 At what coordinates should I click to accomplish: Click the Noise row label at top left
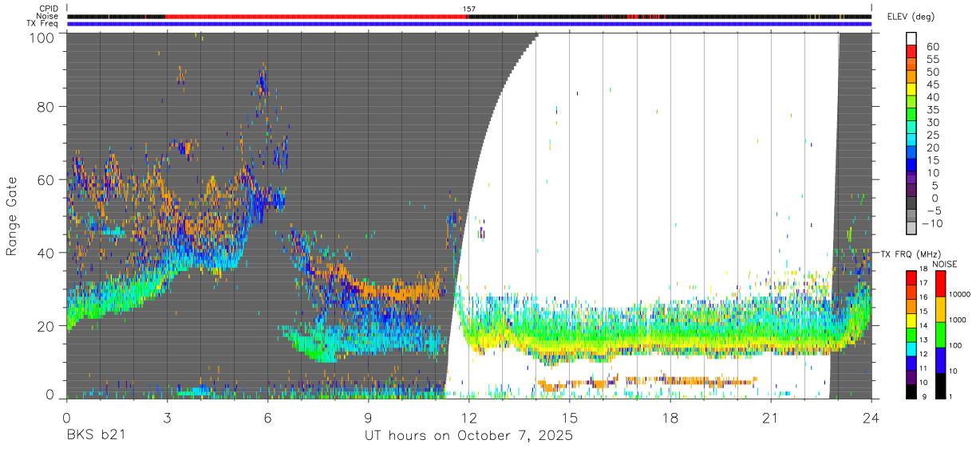tap(47, 16)
